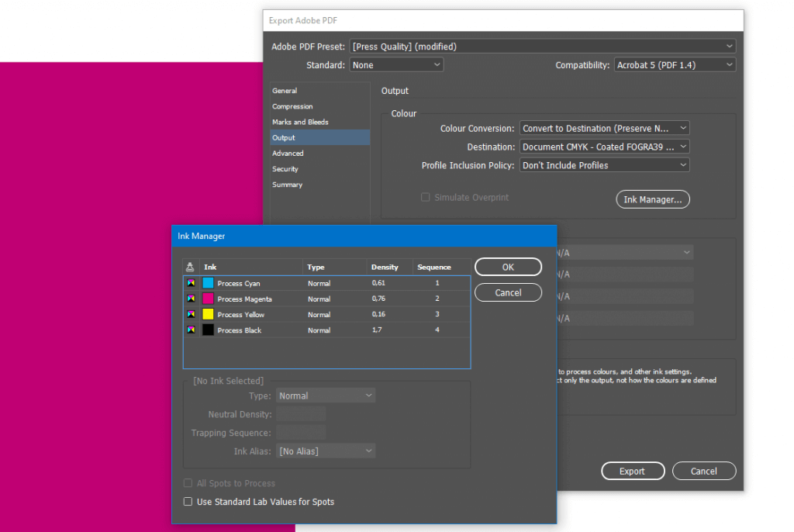Click the Neutral Density input field
The height and width of the screenshot is (532, 794).
click(x=301, y=414)
